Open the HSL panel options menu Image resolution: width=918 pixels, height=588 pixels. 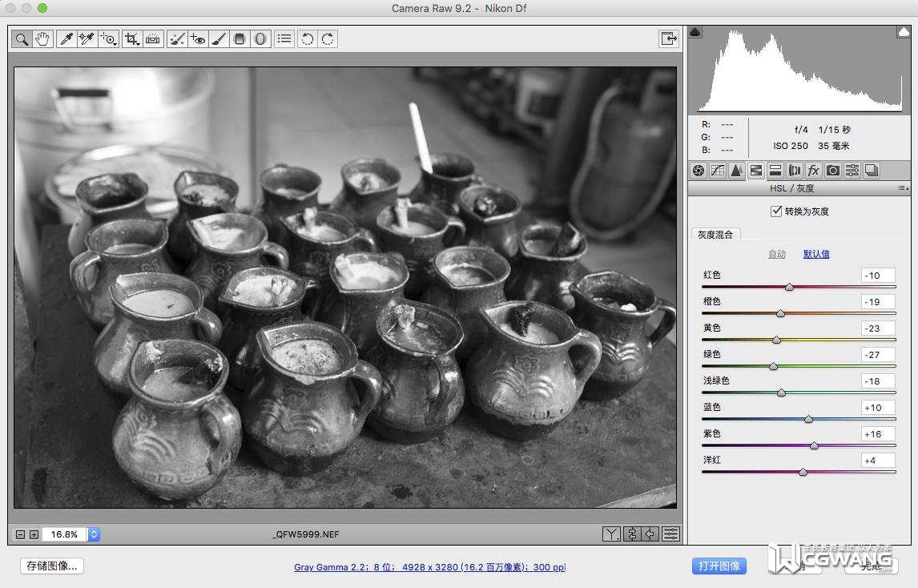pos(903,188)
